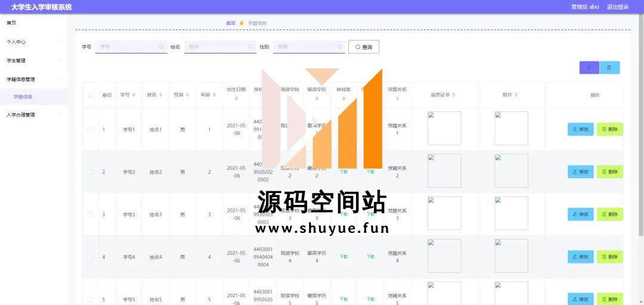Click 退出登录 to log out
This screenshot has width=644, height=305.
pyautogui.click(x=618, y=7)
